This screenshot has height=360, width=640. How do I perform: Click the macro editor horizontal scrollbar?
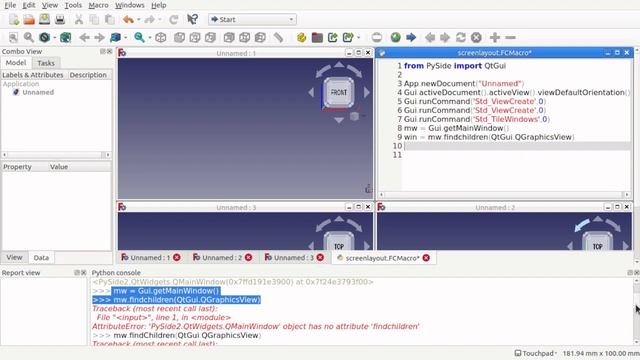504,195
